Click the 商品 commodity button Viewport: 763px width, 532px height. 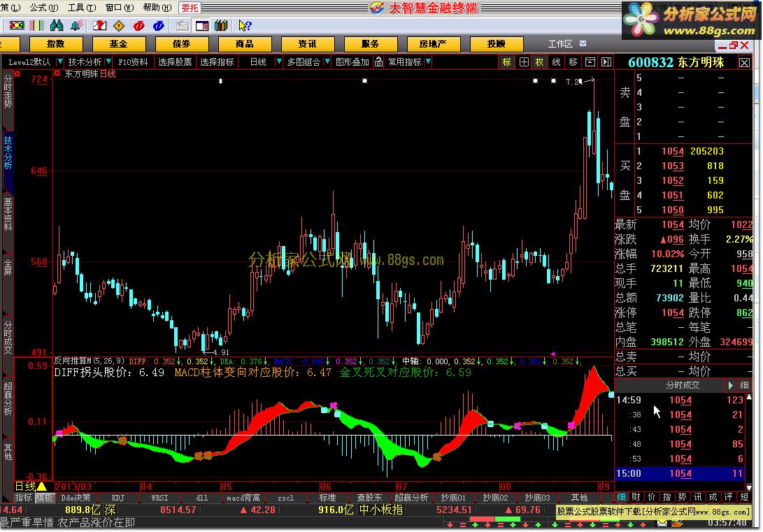(x=244, y=44)
